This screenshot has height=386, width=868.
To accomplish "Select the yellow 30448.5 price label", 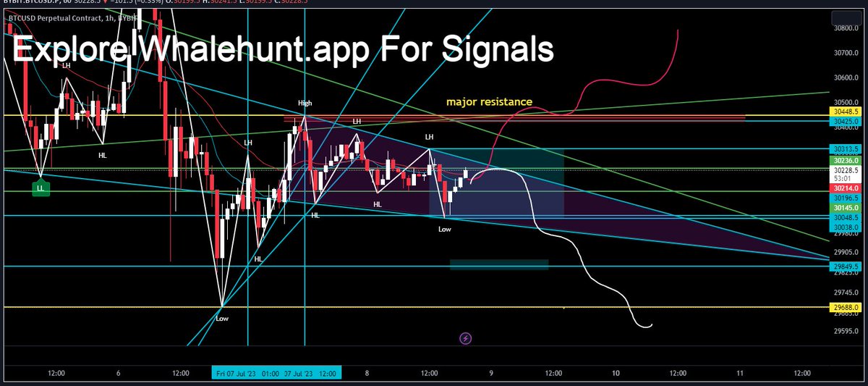I will [x=846, y=112].
